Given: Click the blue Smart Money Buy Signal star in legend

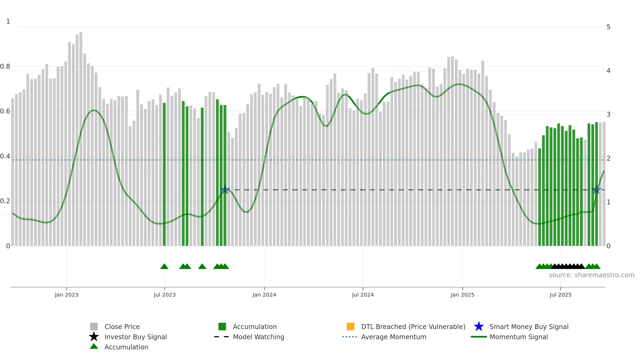Looking at the screenshot, I should click(479, 327).
